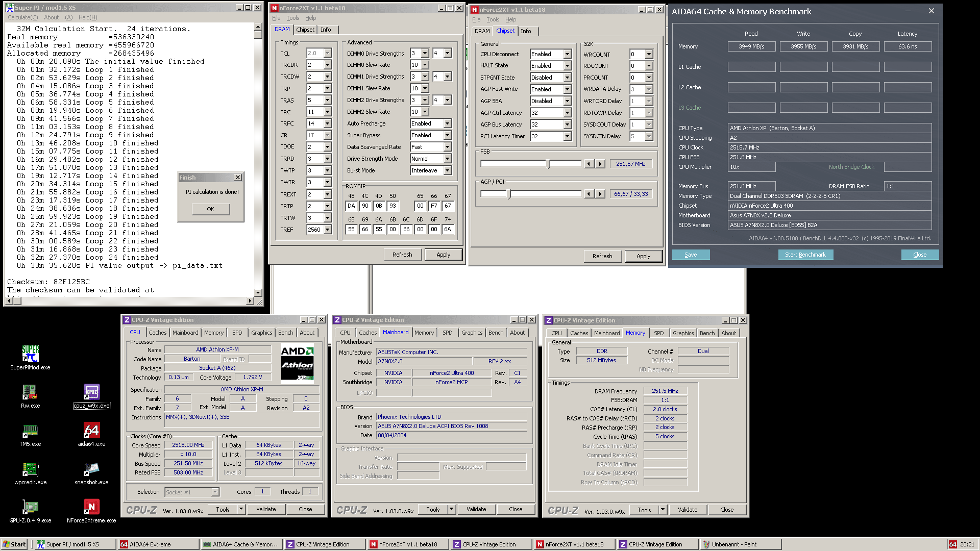Expand the Tools arrow in CPU-Z Memory window
The image size is (980, 551).
tap(663, 510)
